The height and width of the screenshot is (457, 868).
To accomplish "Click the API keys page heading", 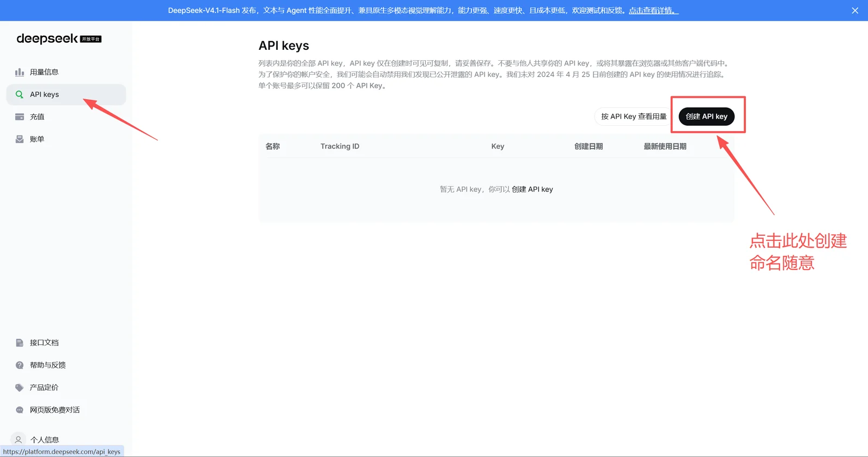I will 284,46.
